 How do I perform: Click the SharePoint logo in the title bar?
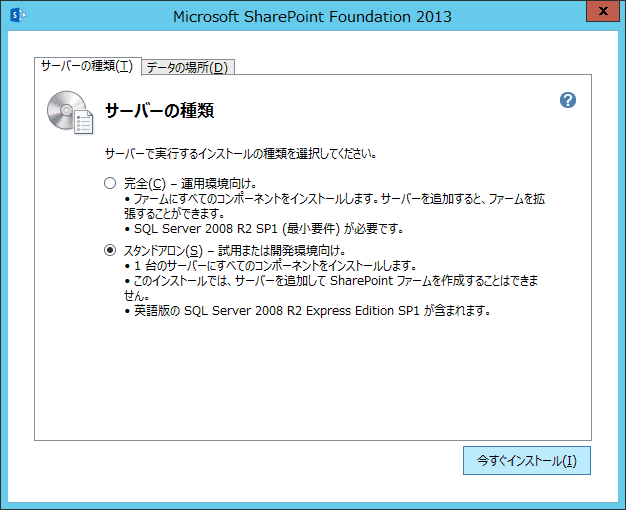16,16
